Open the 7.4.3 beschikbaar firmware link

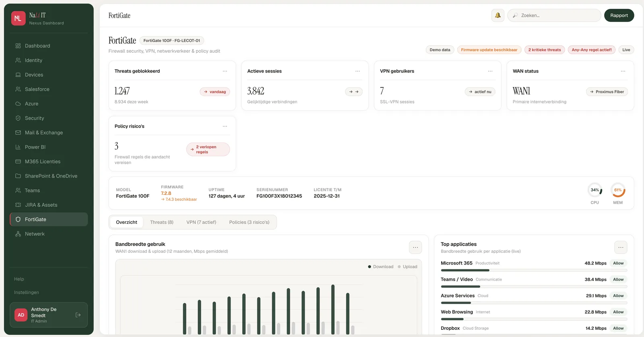[x=179, y=199]
